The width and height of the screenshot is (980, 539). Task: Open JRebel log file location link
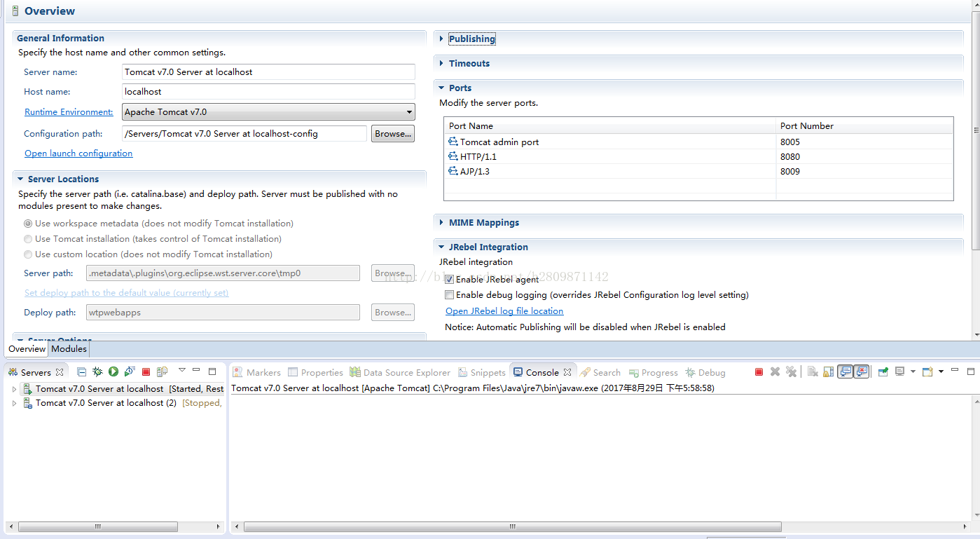point(504,311)
